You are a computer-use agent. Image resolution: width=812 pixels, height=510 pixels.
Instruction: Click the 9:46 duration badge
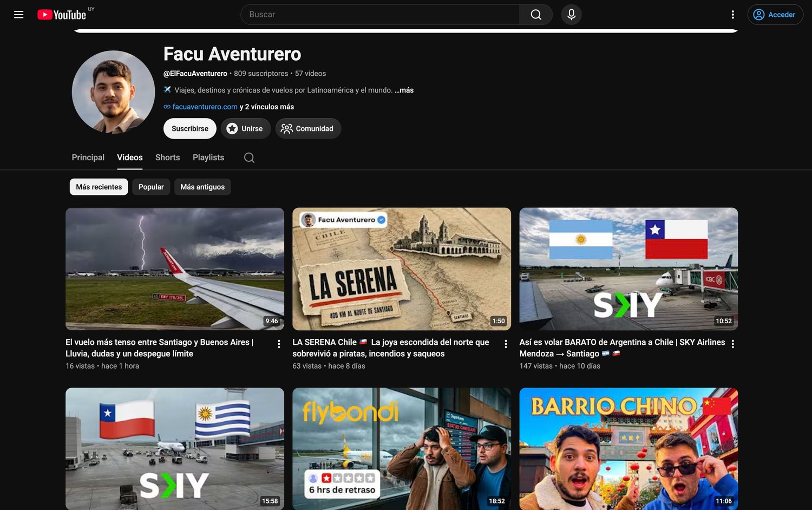point(272,321)
